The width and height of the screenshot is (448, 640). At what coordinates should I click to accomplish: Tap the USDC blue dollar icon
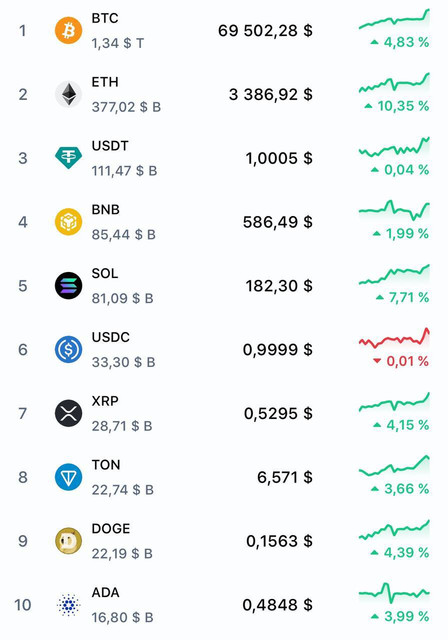[68, 349]
